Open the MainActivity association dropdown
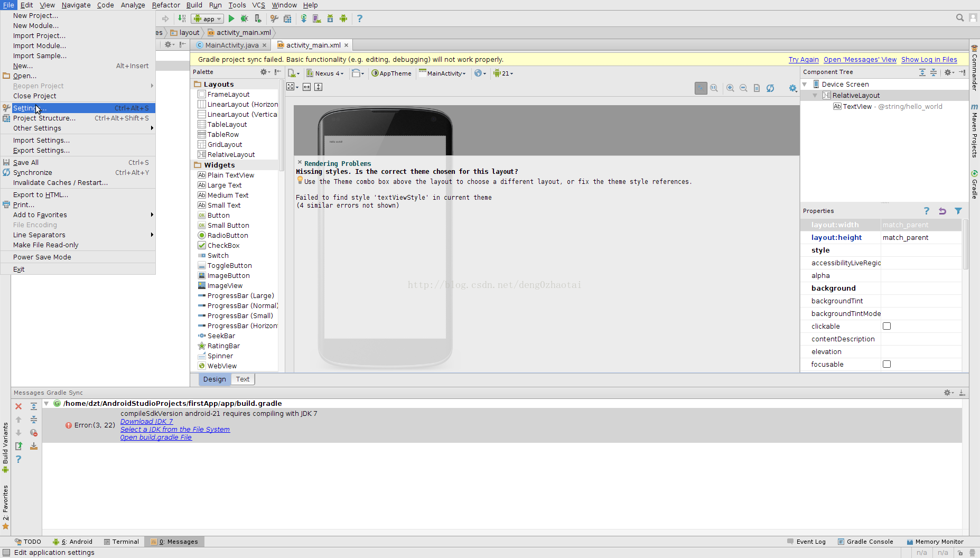Screen dimensions: 980x558 [x=443, y=73]
